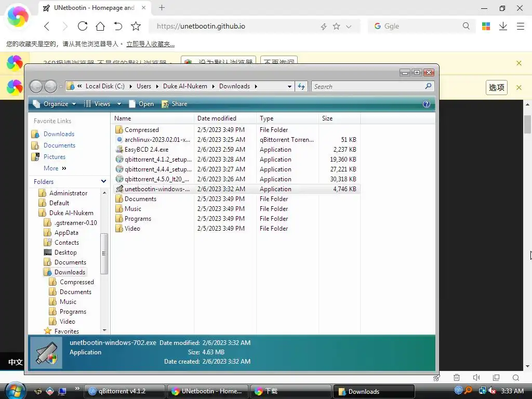The width and height of the screenshot is (532, 399).
Task: Select the Compressed folder in file list
Action: (141, 130)
